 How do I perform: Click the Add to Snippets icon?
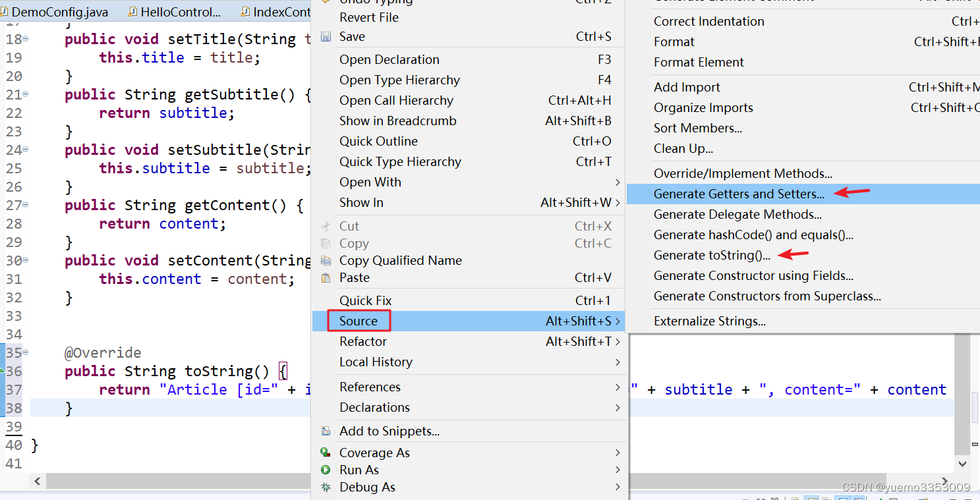coord(326,431)
